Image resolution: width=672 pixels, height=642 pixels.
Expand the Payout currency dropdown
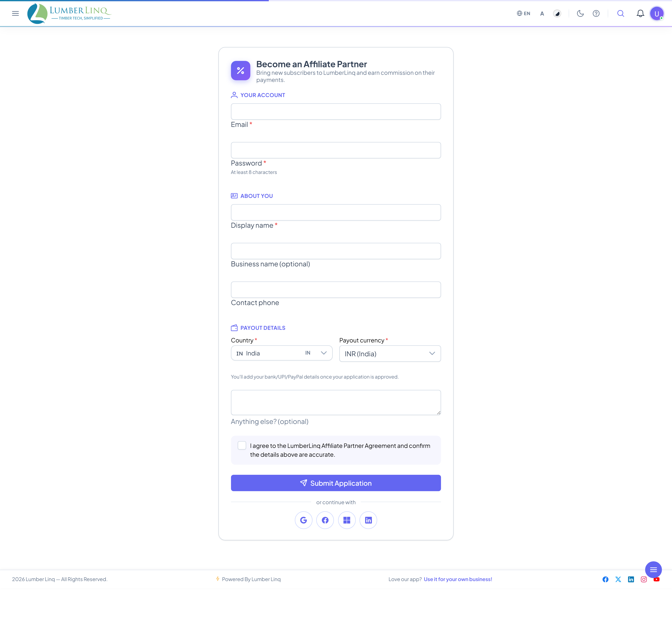tap(390, 354)
